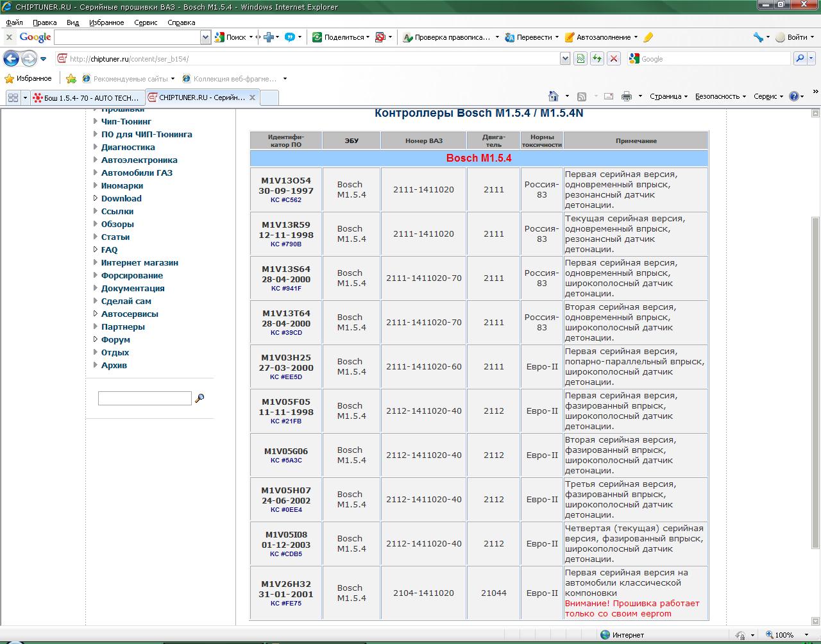
Task: Open the Справка menu
Action: [x=181, y=22]
